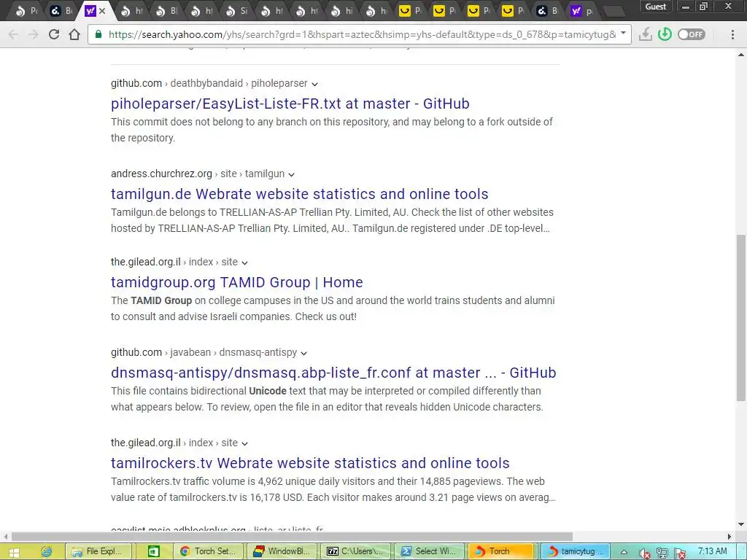Screen dimensions: 747x560
Task: Open the muted volume tray icon
Action: (644, 553)
